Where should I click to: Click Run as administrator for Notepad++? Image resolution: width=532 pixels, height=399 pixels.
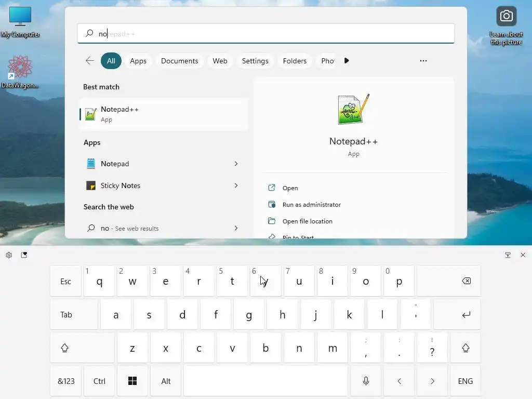click(312, 205)
